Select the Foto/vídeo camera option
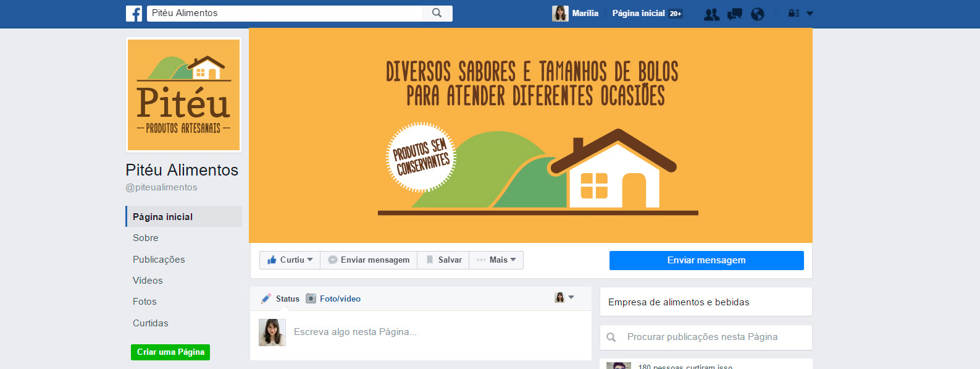This screenshot has width=980, height=369. pos(333,299)
